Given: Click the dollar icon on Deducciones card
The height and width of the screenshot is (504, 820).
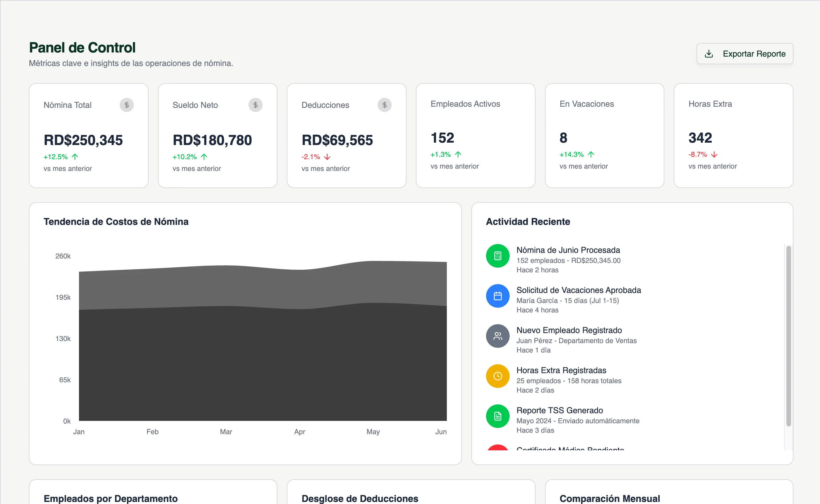Looking at the screenshot, I should pos(384,105).
